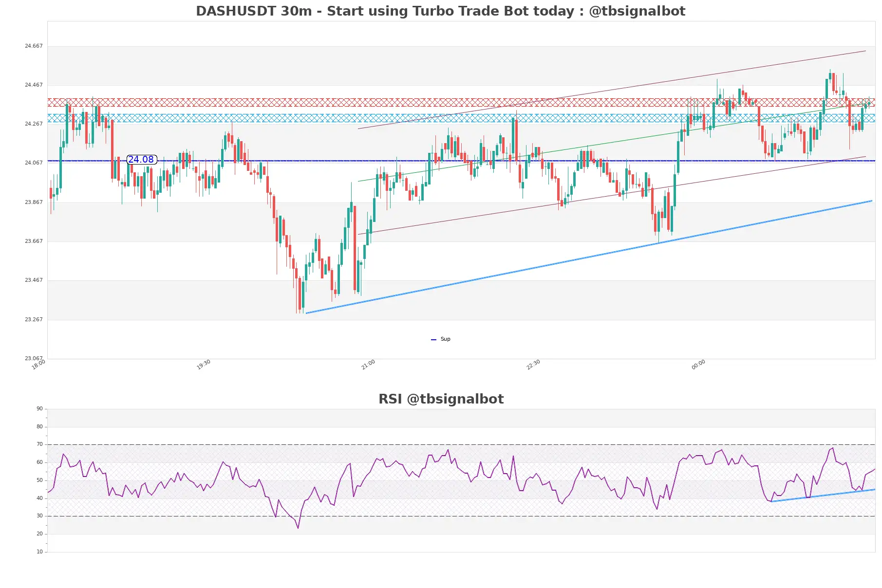This screenshot has height=588, width=882.
Task: Click the RSI 20 axis label
Action: 39,534
